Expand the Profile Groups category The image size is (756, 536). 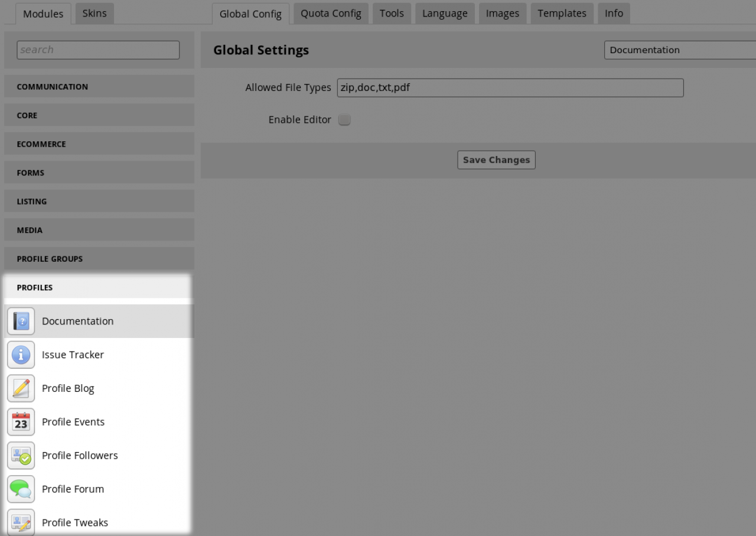[99, 259]
